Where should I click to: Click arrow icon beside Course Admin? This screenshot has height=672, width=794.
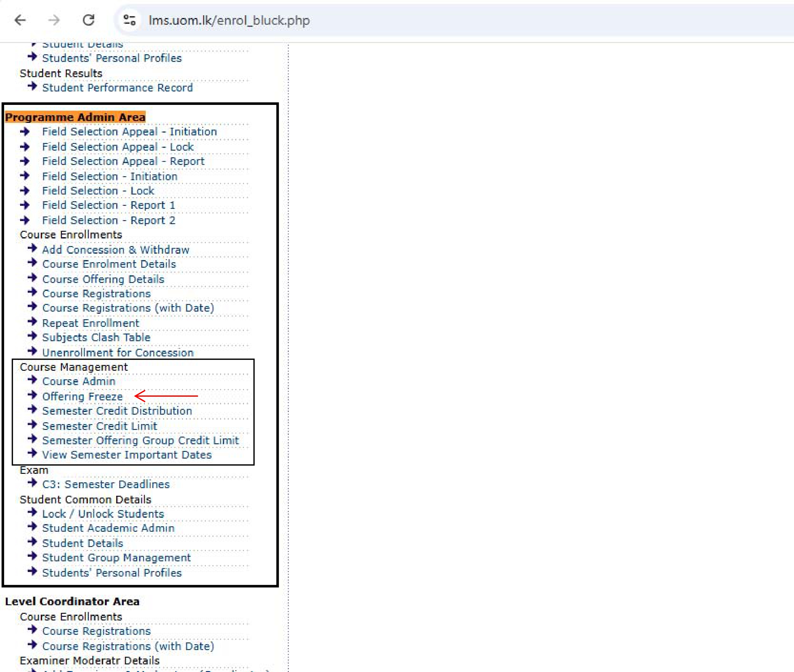tap(32, 379)
